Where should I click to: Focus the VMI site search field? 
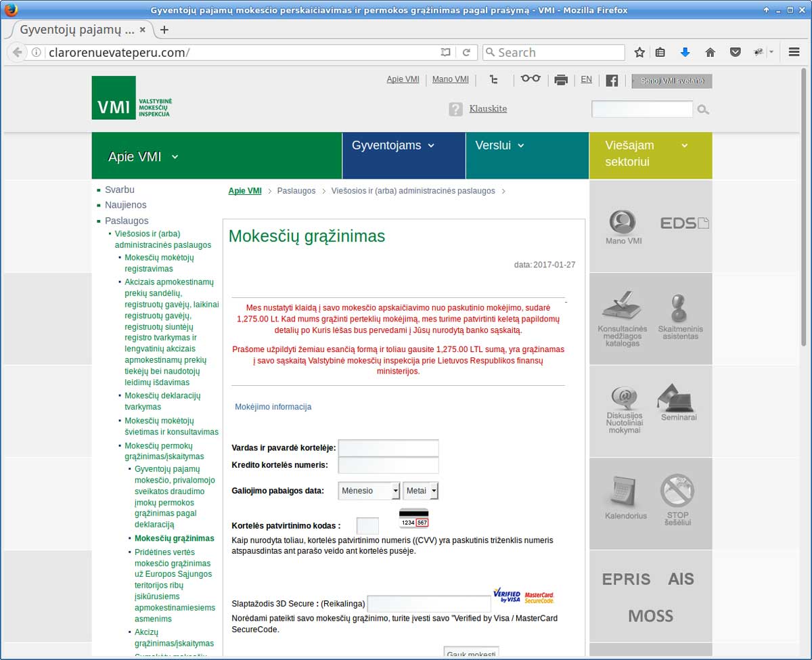[642, 109]
